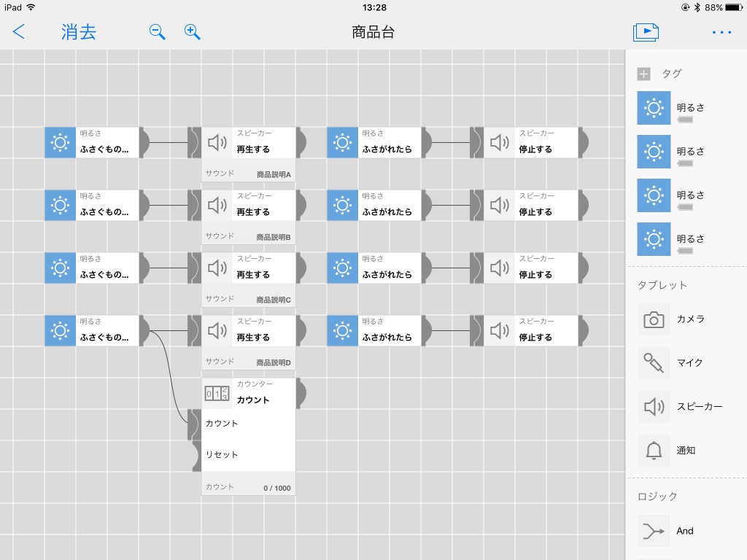Open the three-dot more options menu
747x560 pixels.
coord(721,32)
